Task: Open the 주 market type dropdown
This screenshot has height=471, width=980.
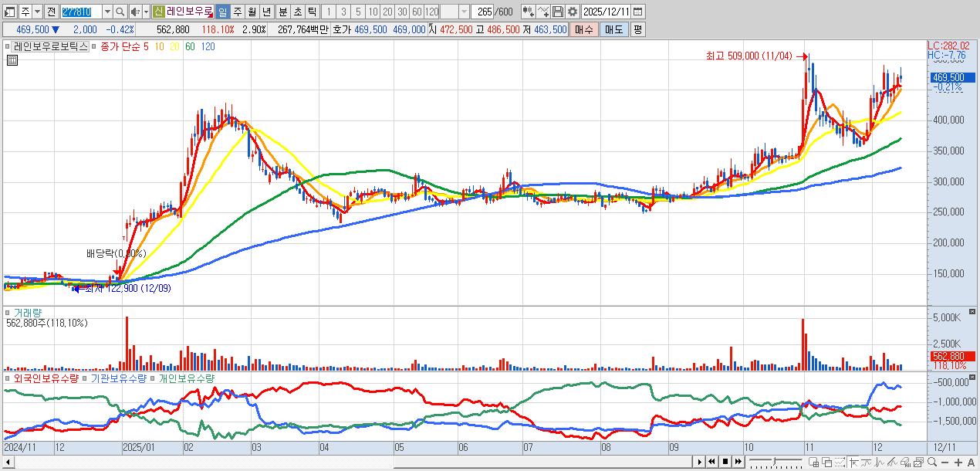Action: 37,12
